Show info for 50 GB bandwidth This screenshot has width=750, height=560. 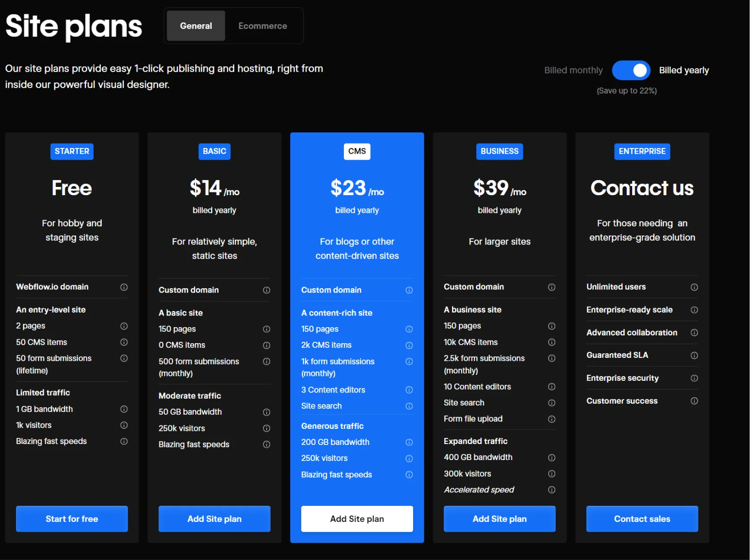click(266, 412)
